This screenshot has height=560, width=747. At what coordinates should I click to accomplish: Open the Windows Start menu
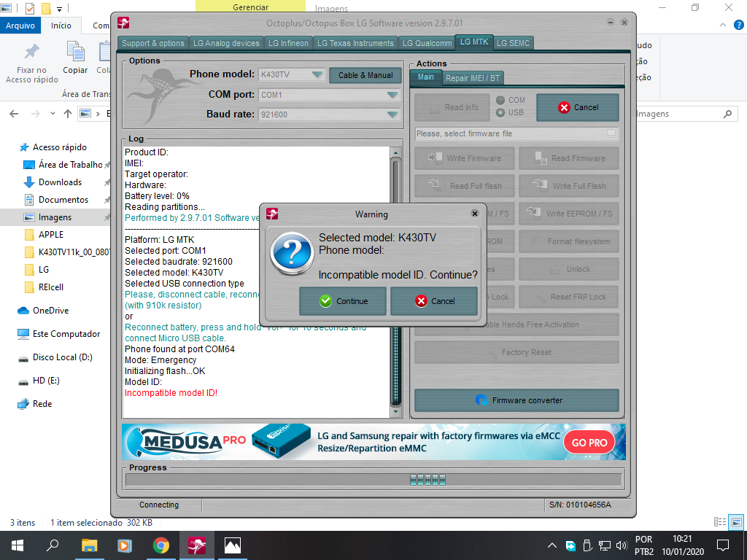tap(18, 545)
